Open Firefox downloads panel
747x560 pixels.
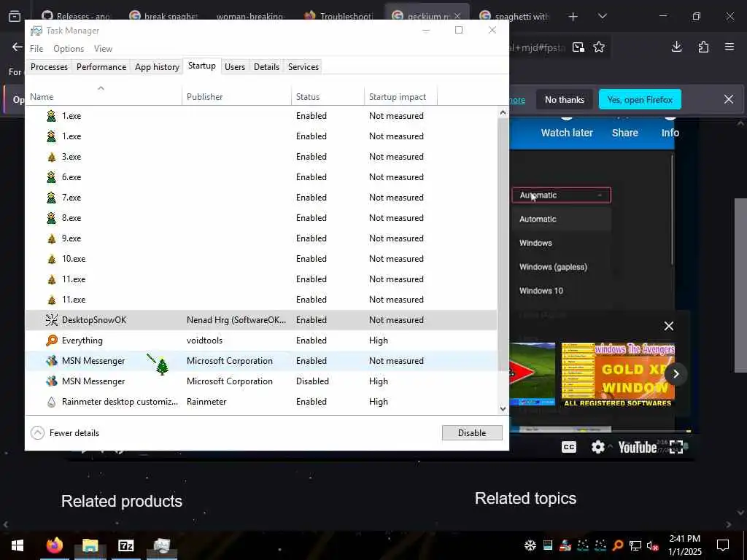[x=676, y=47]
